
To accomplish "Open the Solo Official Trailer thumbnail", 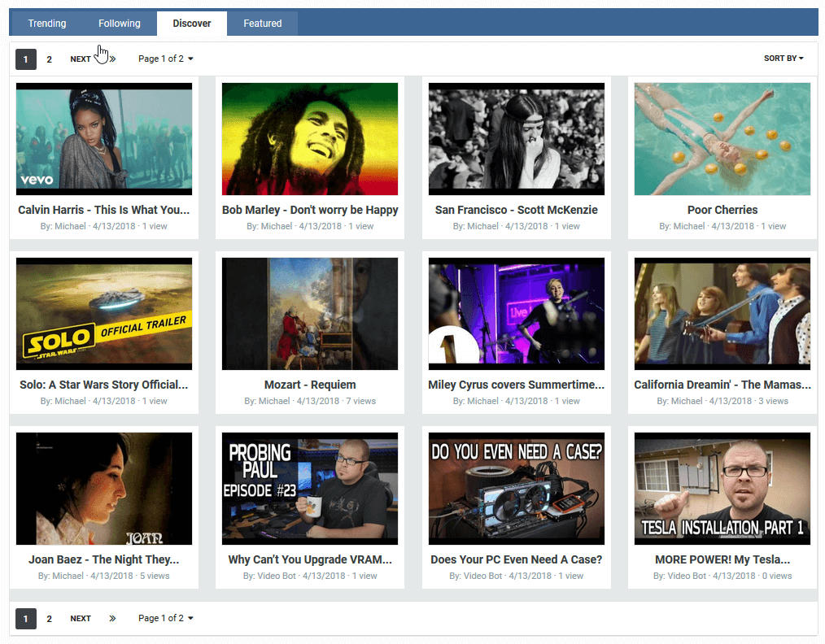I will point(104,314).
